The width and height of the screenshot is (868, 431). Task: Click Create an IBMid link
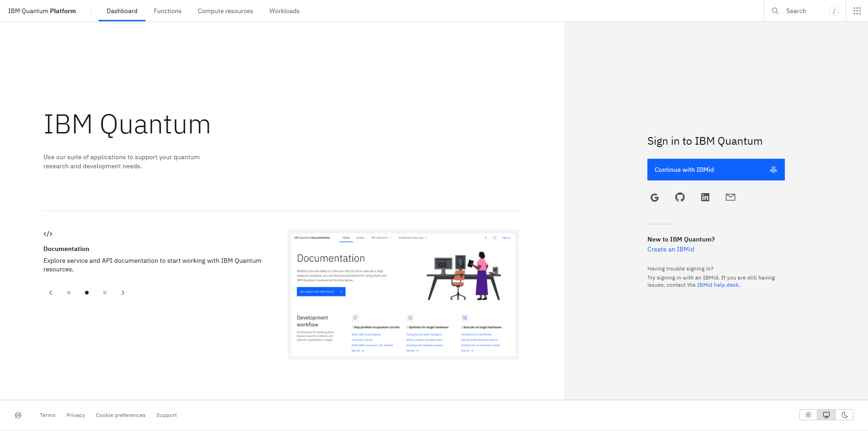click(671, 249)
